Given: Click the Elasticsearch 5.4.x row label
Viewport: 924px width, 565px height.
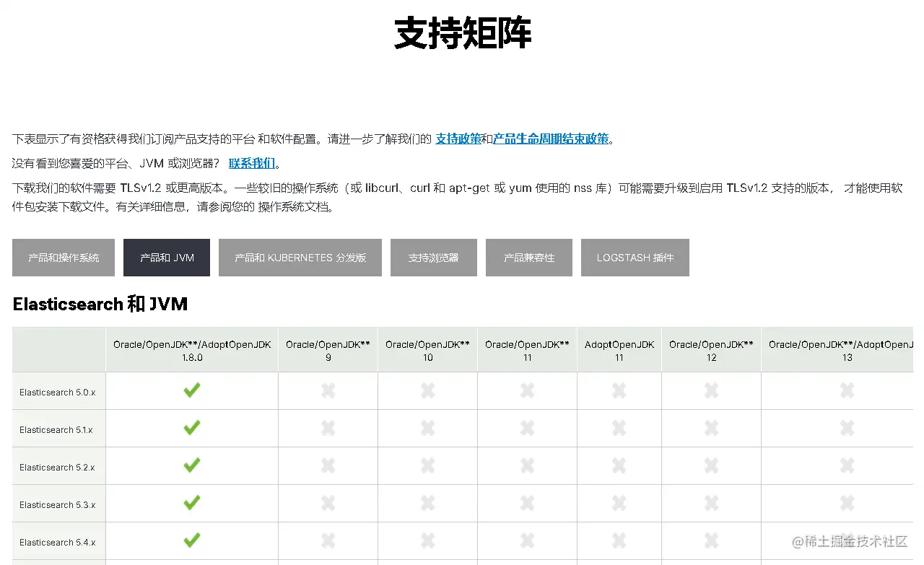Looking at the screenshot, I should pos(58,543).
